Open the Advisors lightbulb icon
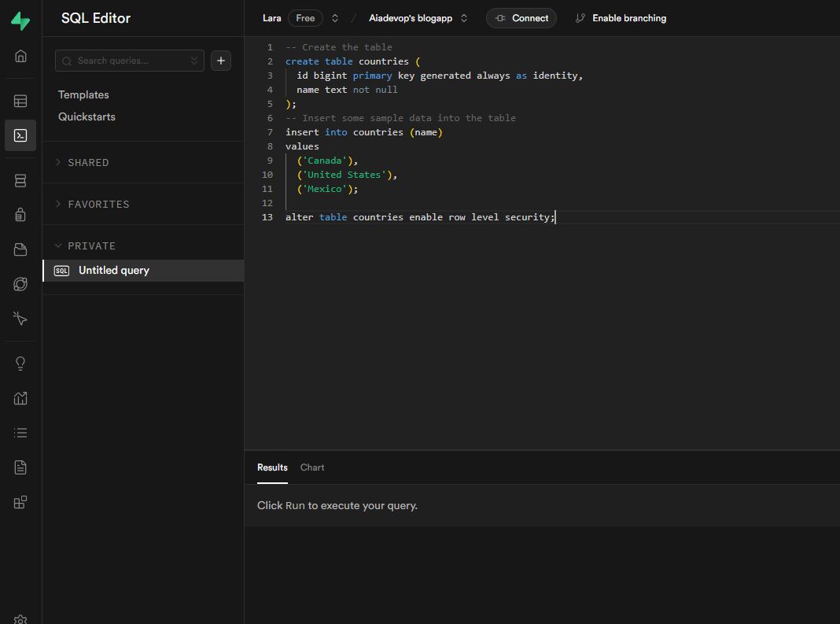This screenshot has width=840, height=624. tap(20, 364)
